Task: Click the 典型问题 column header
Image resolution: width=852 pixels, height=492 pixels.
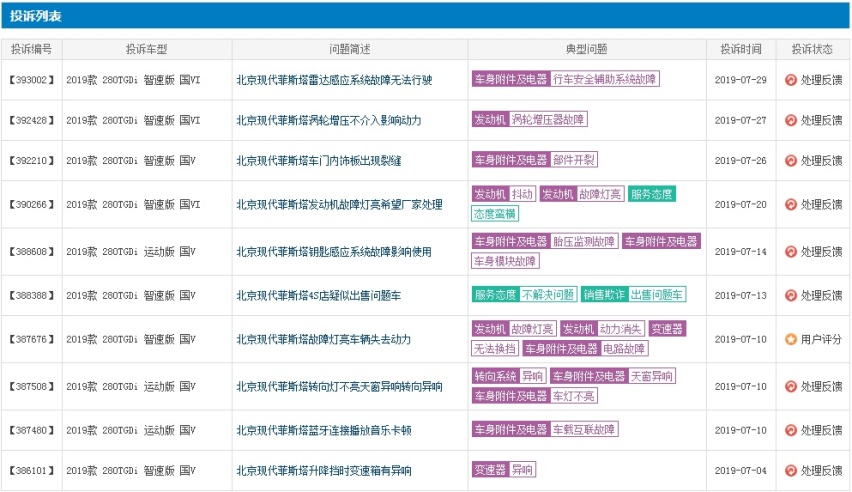Action: pyautogui.click(x=586, y=49)
